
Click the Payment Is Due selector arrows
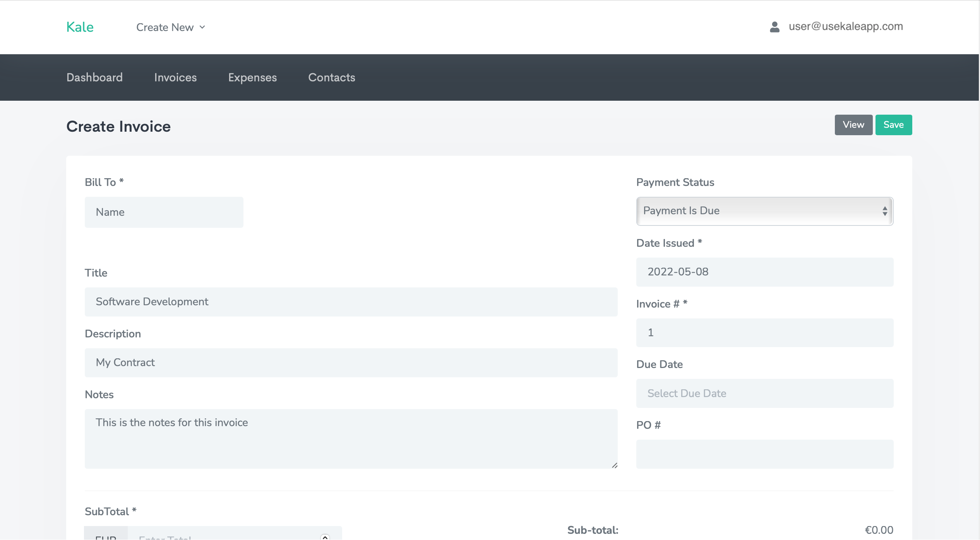885,211
